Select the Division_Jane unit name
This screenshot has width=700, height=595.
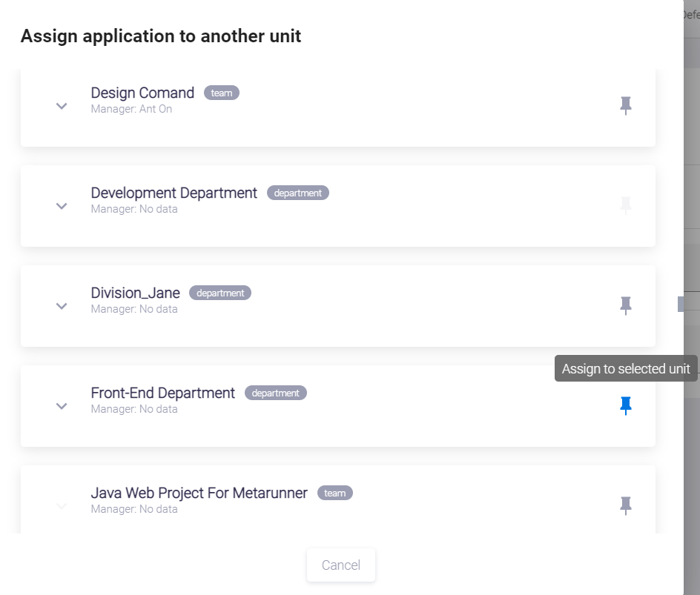[x=135, y=293]
